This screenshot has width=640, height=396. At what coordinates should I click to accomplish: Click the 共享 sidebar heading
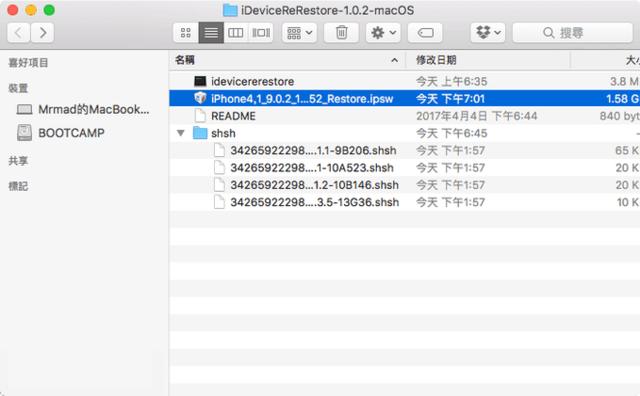coord(18,160)
